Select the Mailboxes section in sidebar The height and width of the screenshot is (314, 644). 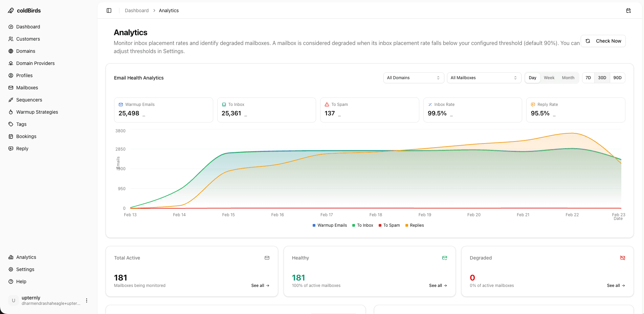pyautogui.click(x=27, y=88)
